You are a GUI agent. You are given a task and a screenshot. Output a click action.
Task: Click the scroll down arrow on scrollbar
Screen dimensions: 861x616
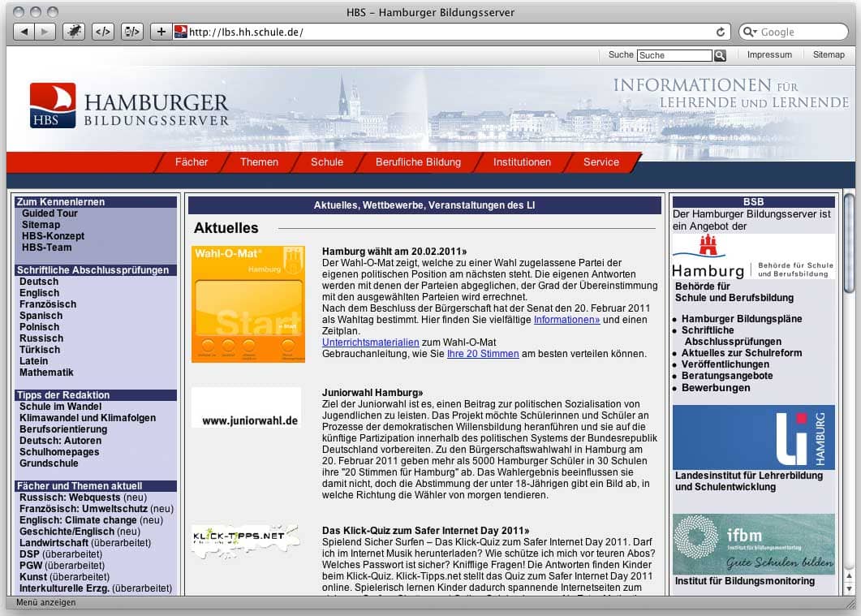(849, 588)
